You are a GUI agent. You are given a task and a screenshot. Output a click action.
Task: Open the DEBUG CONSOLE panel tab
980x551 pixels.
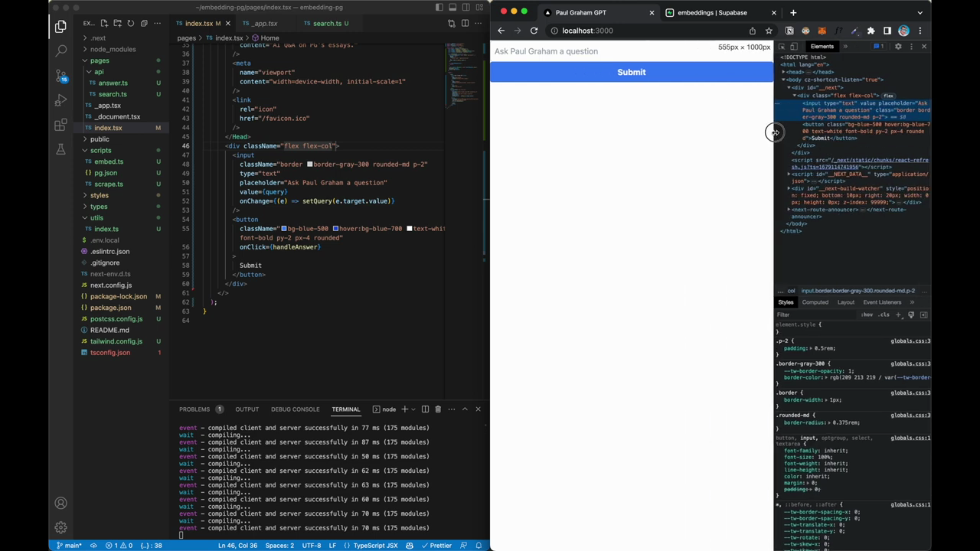coord(295,409)
